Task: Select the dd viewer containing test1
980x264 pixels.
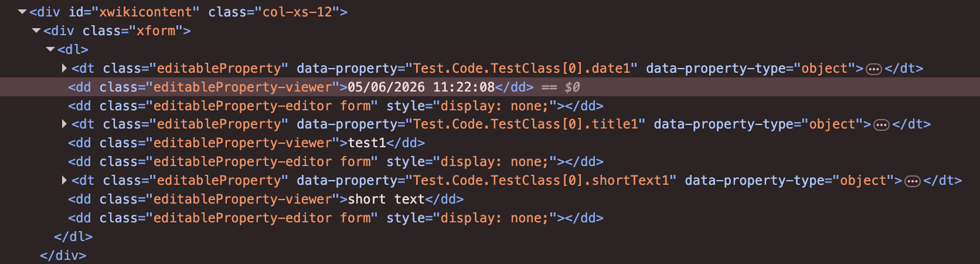Action: pos(246,143)
